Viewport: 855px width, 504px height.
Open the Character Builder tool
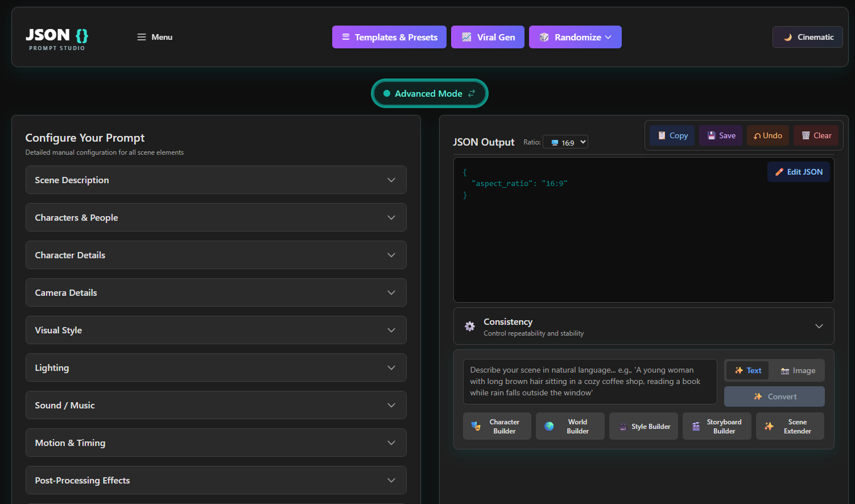[497, 425]
